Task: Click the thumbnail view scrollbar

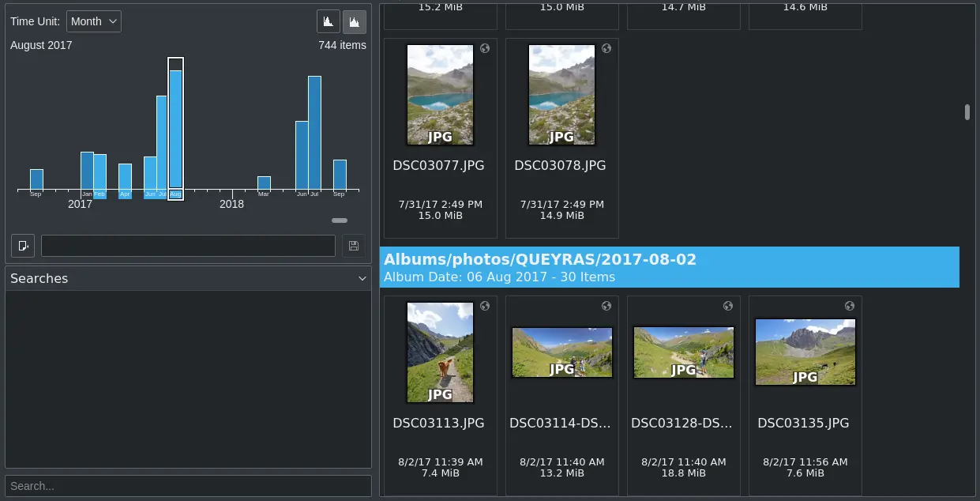Action: [967, 113]
